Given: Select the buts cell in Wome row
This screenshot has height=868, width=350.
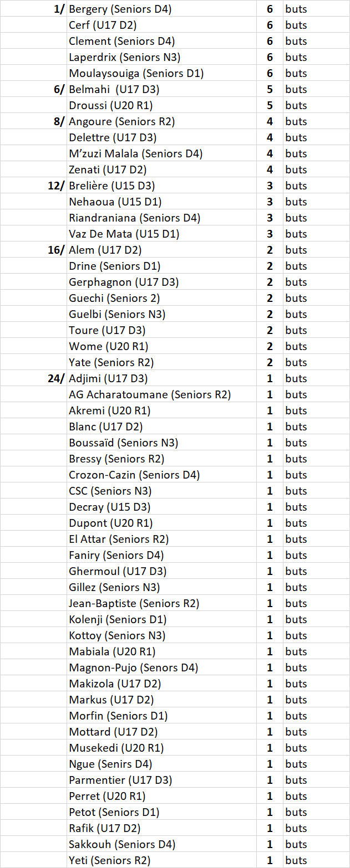Looking at the screenshot, I should (316, 346).
